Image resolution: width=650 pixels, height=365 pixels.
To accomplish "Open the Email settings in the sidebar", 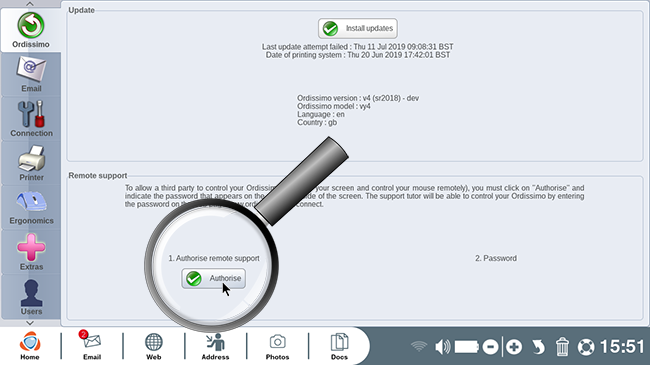I will tap(31, 74).
